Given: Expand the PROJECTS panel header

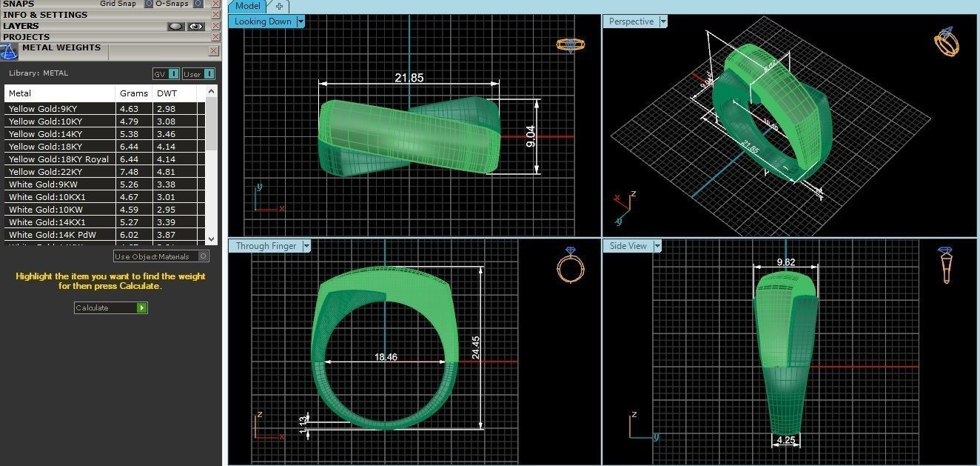Looking at the screenshot, I should click(26, 37).
